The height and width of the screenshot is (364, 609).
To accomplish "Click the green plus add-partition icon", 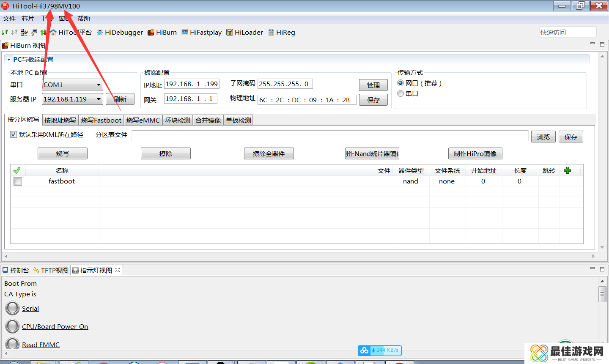I will click(x=568, y=170).
